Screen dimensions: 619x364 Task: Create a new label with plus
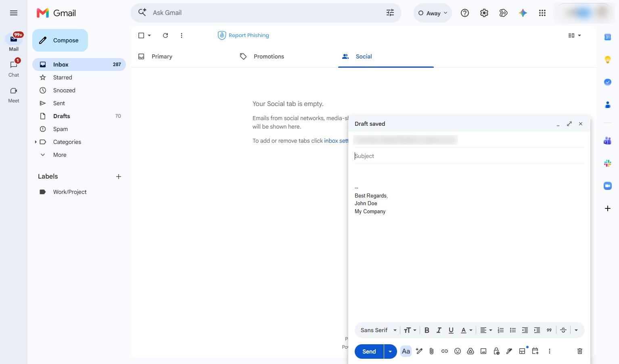[119, 177]
